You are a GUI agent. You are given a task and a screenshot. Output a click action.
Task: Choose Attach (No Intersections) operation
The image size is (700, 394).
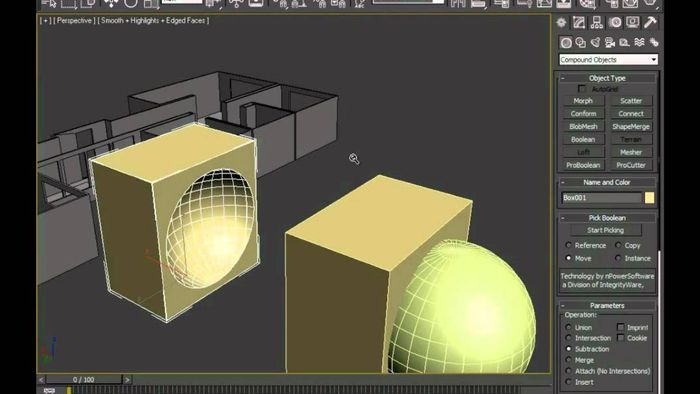(568, 371)
